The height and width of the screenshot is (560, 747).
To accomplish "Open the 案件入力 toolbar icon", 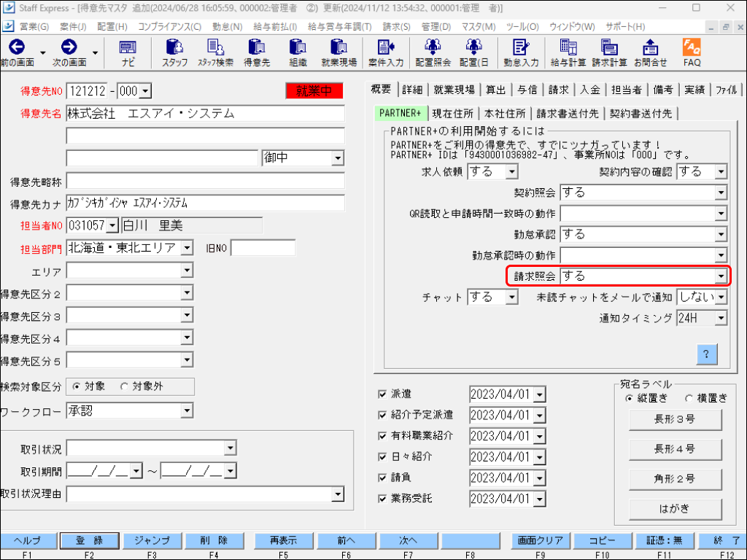I will [386, 52].
